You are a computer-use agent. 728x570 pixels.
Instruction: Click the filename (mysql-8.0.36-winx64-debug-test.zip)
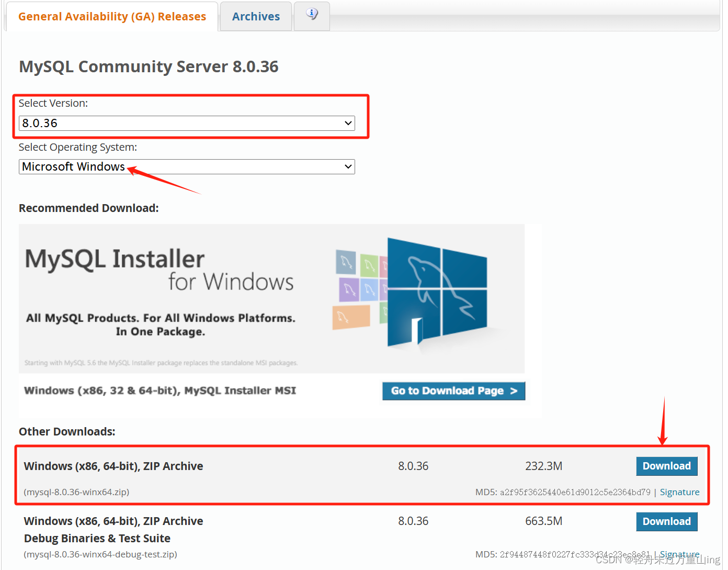[x=100, y=554]
